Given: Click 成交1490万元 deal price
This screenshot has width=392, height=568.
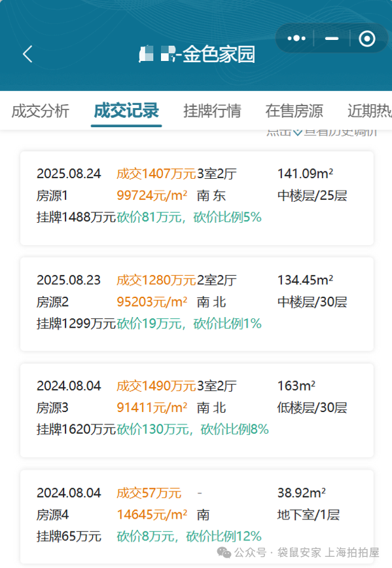Looking at the screenshot, I should coord(156,386).
